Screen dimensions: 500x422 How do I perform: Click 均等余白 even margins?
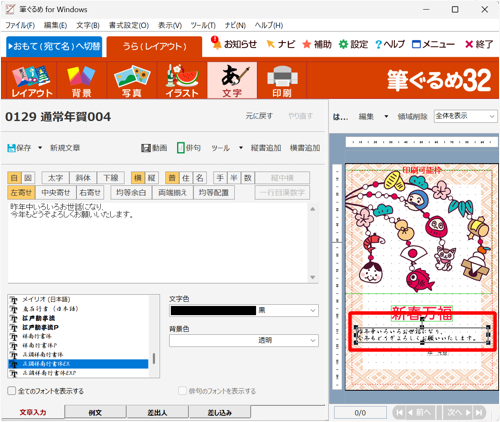131,192
